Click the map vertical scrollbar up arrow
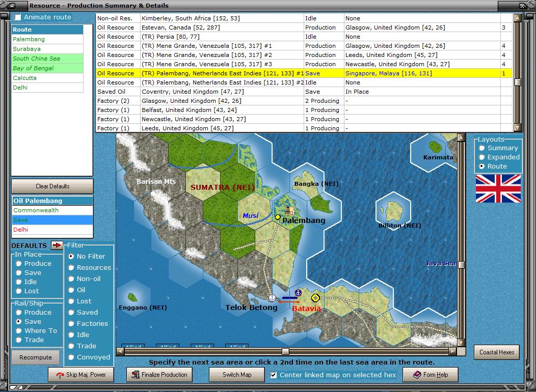This screenshot has height=392, width=536. (461, 137)
